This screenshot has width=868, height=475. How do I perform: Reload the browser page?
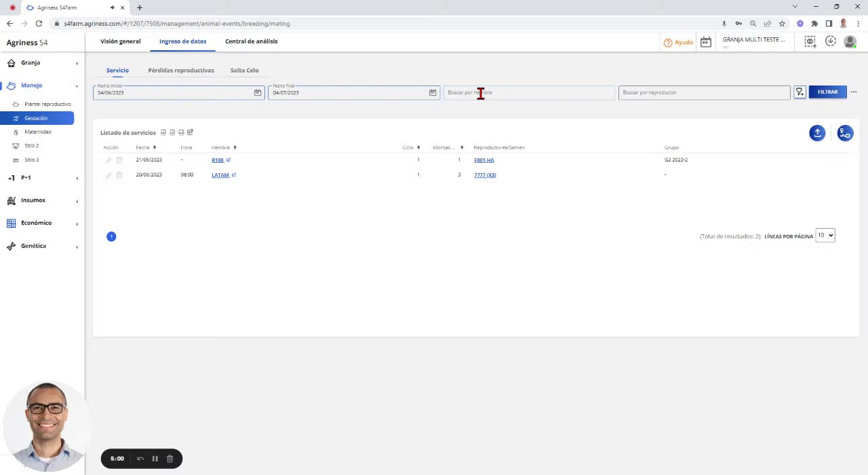coord(39,23)
